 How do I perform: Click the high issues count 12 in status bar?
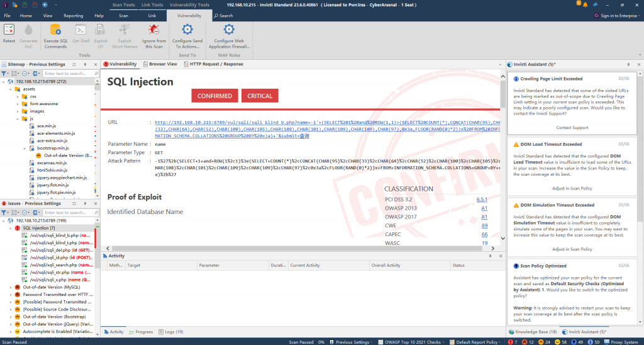coord(528,342)
